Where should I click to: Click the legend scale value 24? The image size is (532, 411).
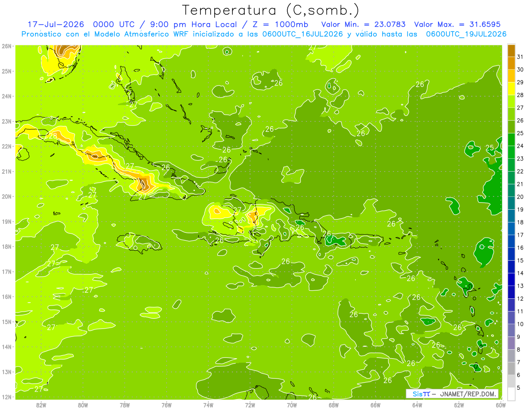(x=520, y=146)
